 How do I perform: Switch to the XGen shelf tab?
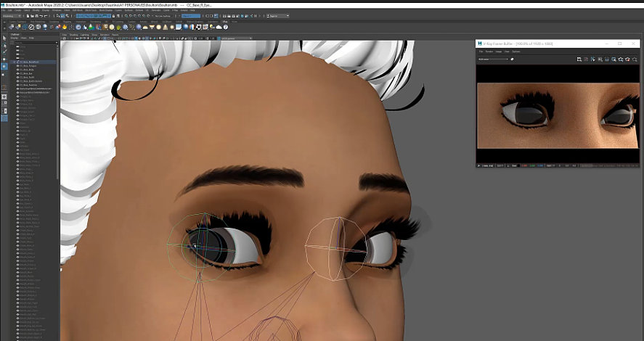234,21
